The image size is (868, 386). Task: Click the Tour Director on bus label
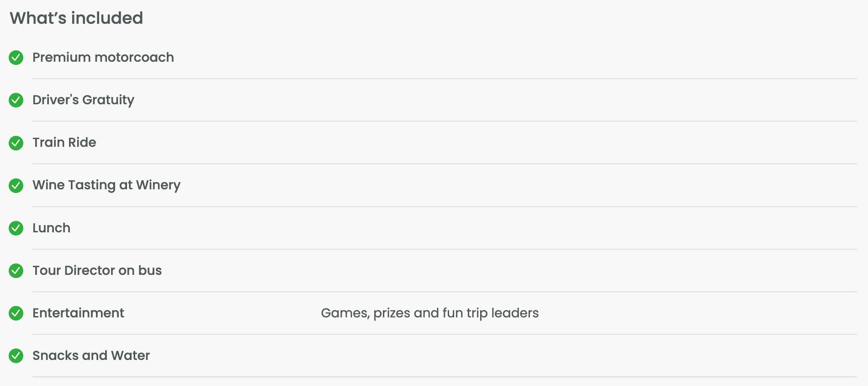click(97, 271)
